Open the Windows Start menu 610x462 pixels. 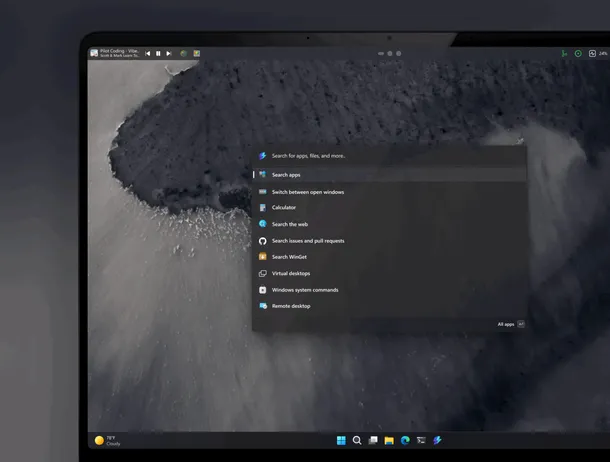pyautogui.click(x=341, y=440)
